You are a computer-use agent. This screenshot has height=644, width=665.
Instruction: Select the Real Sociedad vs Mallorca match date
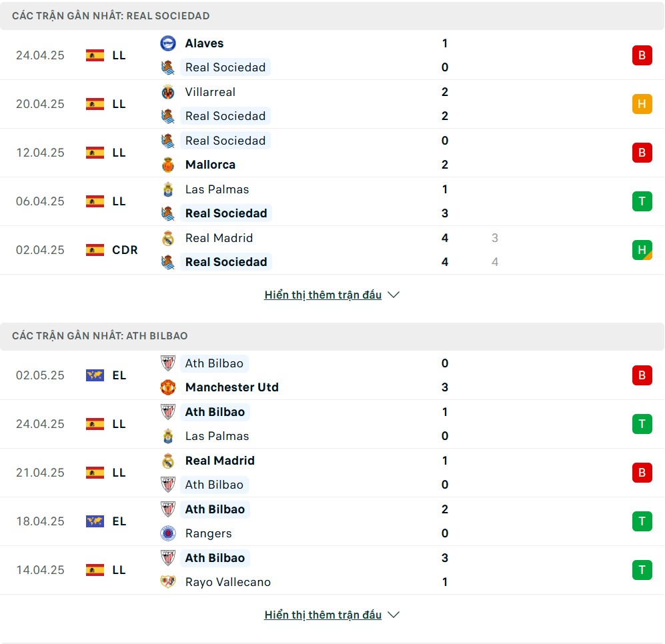40,153
